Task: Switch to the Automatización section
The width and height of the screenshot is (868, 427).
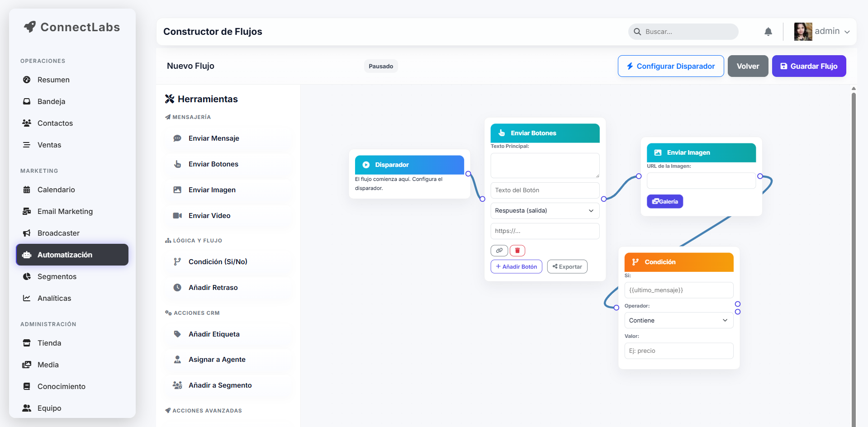Action: tap(65, 254)
